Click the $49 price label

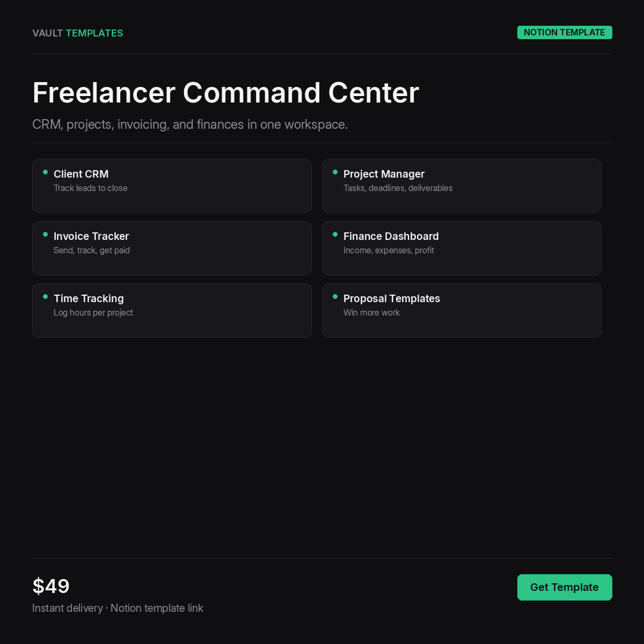click(51, 586)
